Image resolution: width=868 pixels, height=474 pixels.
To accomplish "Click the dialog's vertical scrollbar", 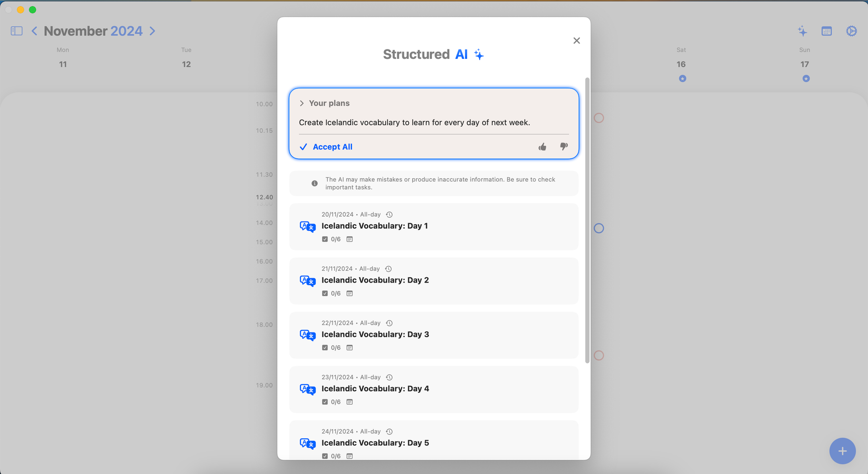I will [x=587, y=220].
